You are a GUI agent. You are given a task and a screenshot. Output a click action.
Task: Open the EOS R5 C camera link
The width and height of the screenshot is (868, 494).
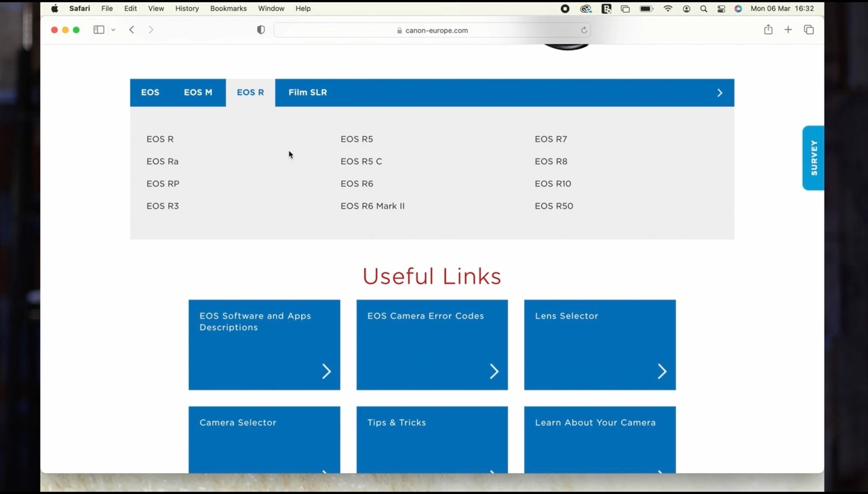point(361,161)
